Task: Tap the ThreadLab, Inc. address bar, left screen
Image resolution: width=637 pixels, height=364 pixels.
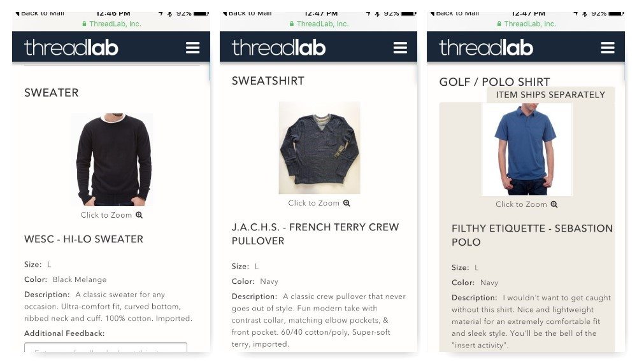Action: (x=112, y=24)
